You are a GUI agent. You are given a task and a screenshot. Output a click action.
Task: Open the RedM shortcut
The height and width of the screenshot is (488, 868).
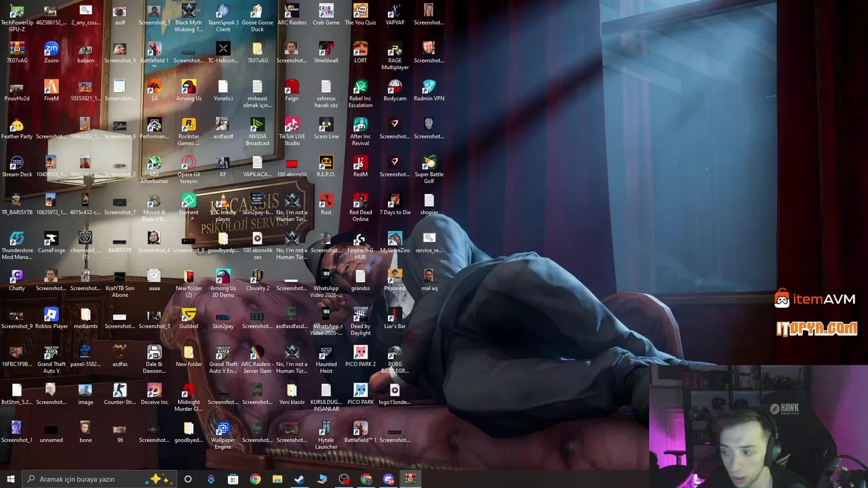[x=361, y=166]
